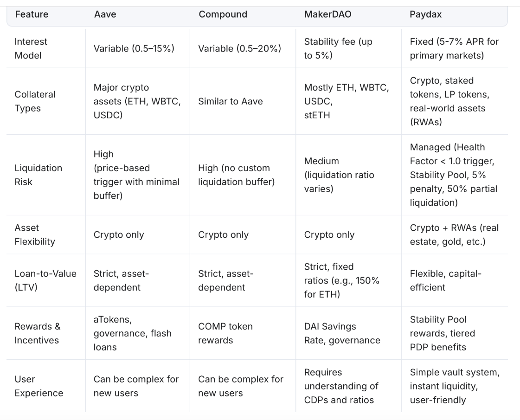Click the DAI Savings Rate, governance cell
The height and width of the screenshot is (420, 520).
(x=342, y=333)
